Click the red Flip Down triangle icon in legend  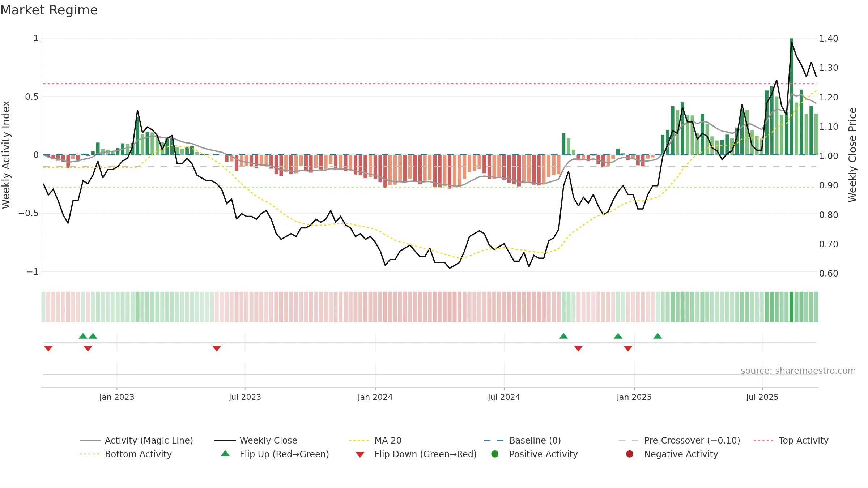[360, 455]
